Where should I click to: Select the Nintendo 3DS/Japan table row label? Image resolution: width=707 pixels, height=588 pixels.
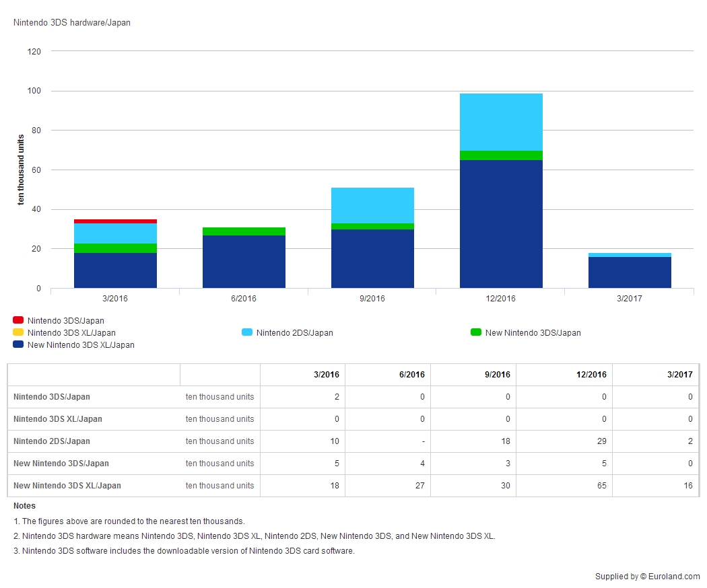[51, 397]
